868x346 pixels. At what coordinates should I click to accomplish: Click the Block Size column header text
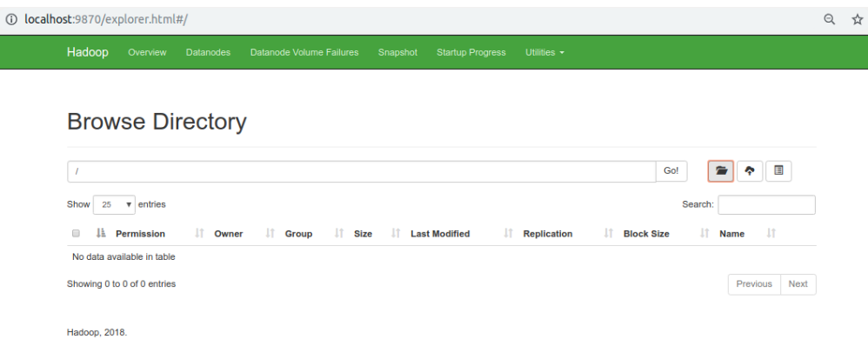click(x=646, y=234)
